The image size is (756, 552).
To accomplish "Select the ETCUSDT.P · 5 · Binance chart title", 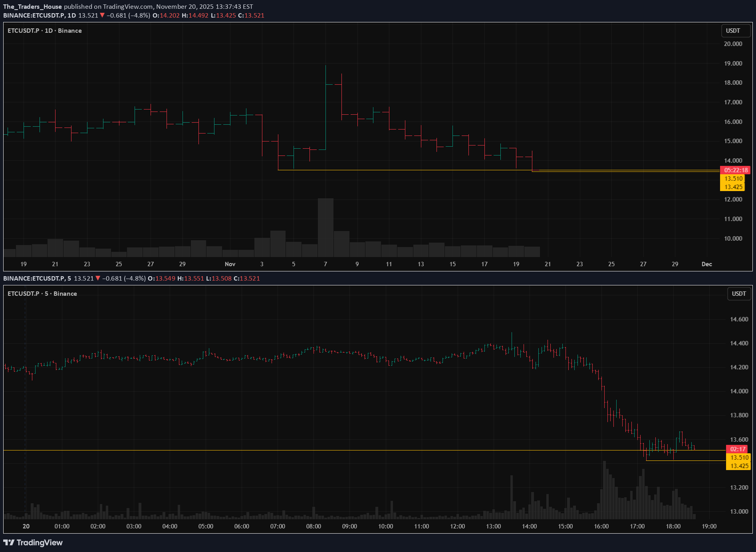I will click(x=42, y=294).
